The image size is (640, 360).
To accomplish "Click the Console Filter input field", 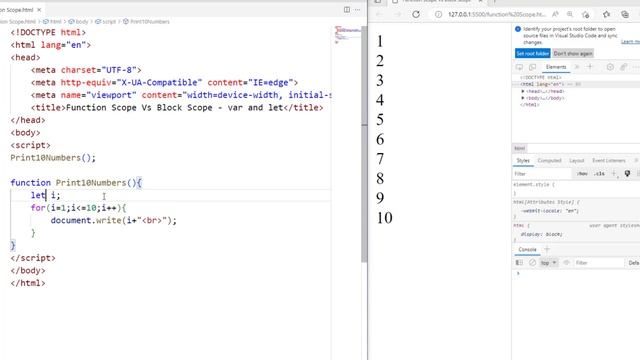I will pyautogui.click(x=598, y=263).
